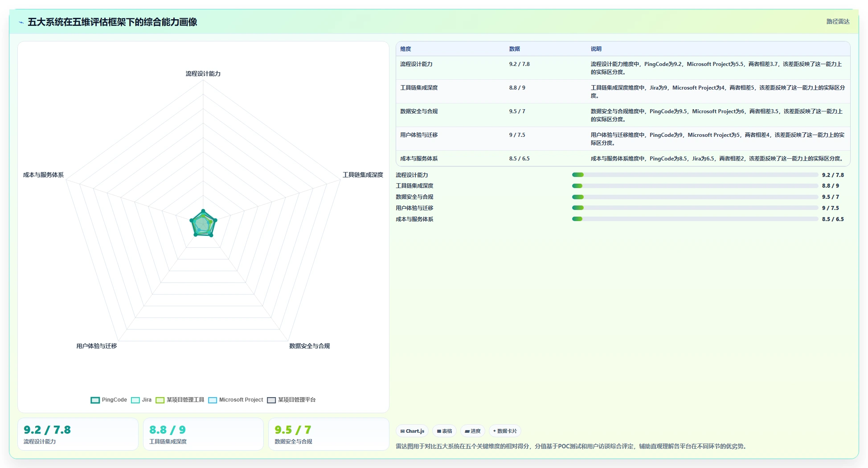Image resolution: width=868 pixels, height=468 pixels.
Task: Click the radar axis label 成本与服务体系
Action: (x=44, y=175)
